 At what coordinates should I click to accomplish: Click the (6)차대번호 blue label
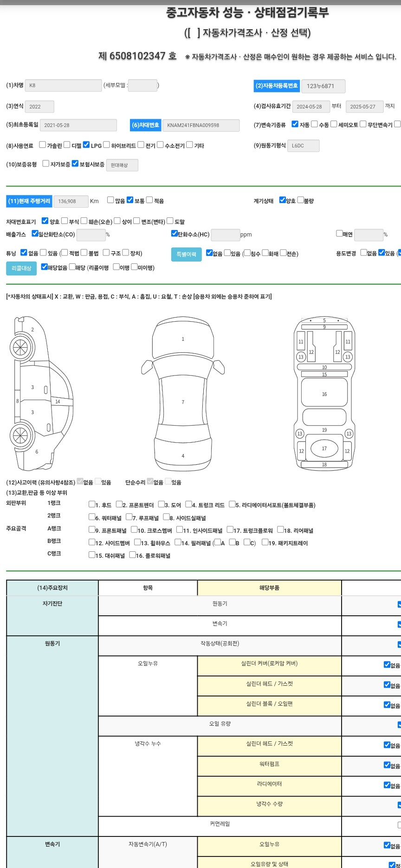click(145, 125)
